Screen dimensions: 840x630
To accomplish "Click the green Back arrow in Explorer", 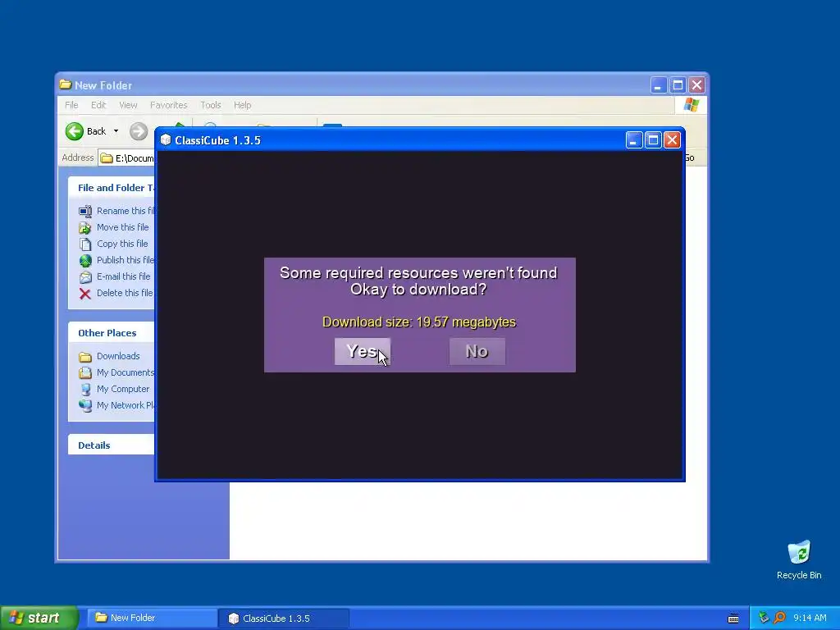I will (75, 131).
